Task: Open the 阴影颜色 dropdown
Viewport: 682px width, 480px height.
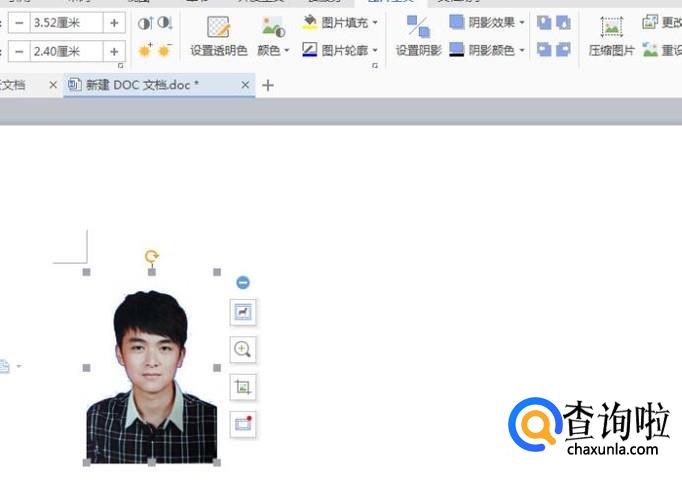Action: tap(487, 50)
